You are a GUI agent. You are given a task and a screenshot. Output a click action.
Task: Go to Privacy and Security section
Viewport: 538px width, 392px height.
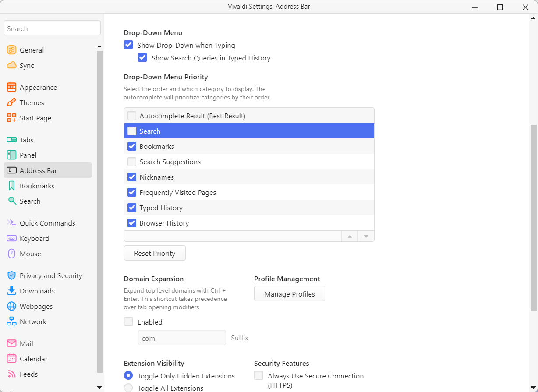click(48, 275)
